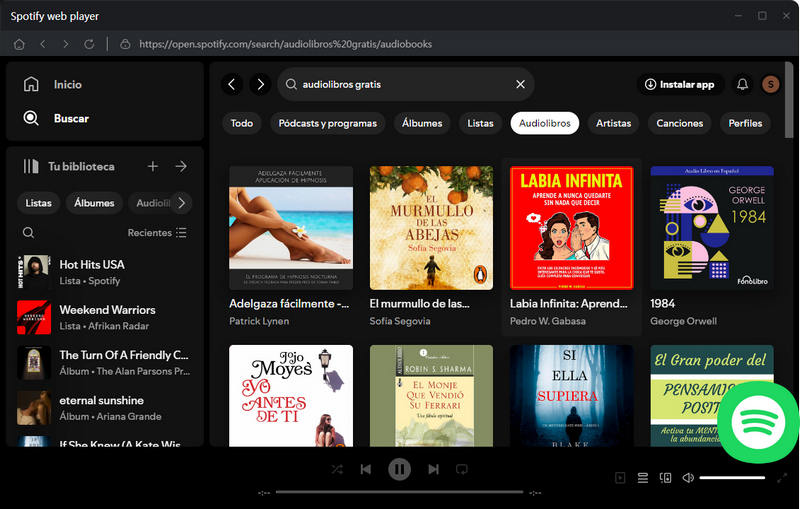This screenshot has height=509, width=800.
Task: Expand the library with arrow icon
Action: [x=181, y=166]
